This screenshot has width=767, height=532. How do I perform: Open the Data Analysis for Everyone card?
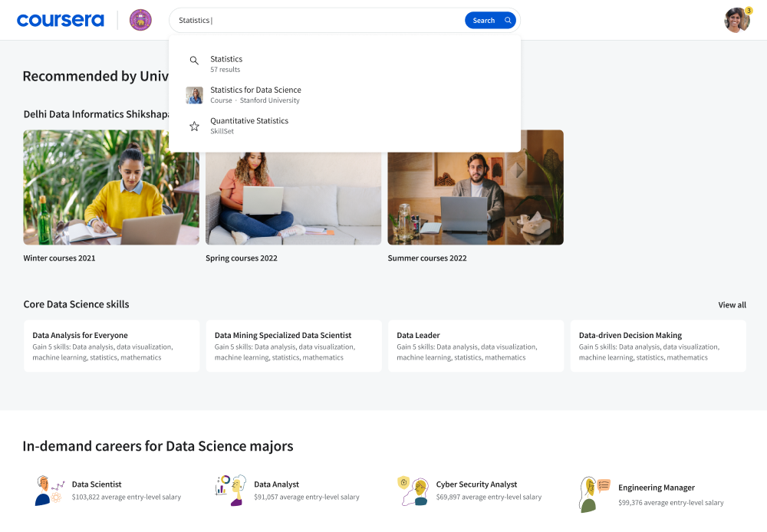click(x=111, y=346)
